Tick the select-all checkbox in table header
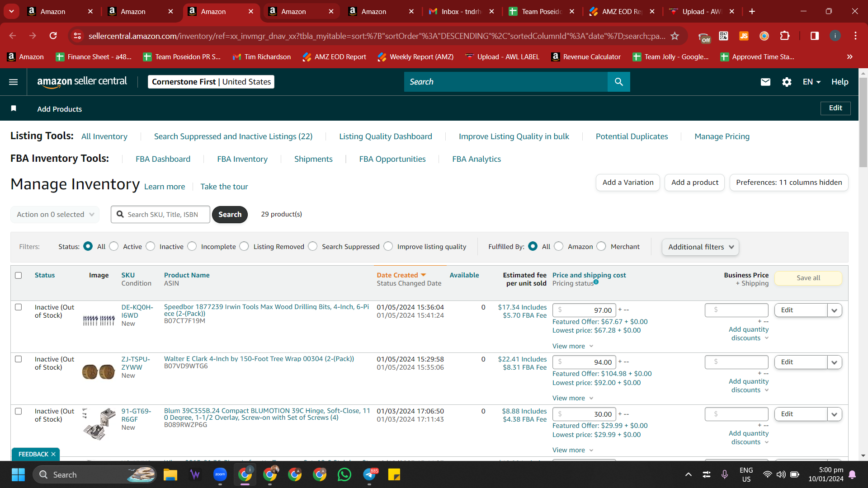 [x=19, y=275]
